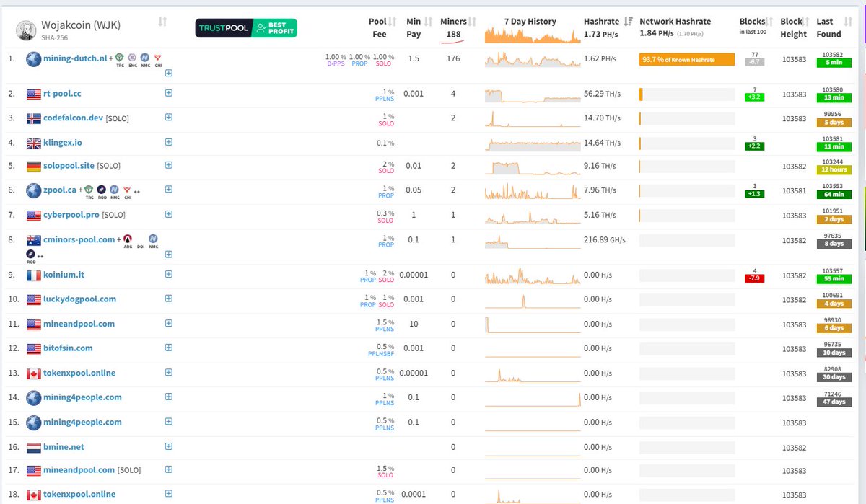Click the 7-day history chart for koinium.it
This screenshot has width=866, height=504.
[x=533, y=276]
